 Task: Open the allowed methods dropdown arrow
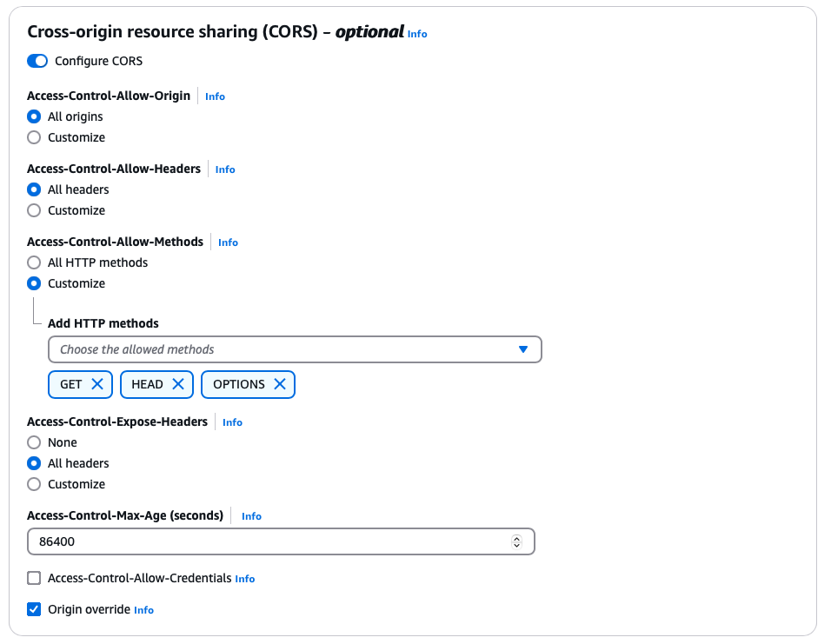coord(523,349)
